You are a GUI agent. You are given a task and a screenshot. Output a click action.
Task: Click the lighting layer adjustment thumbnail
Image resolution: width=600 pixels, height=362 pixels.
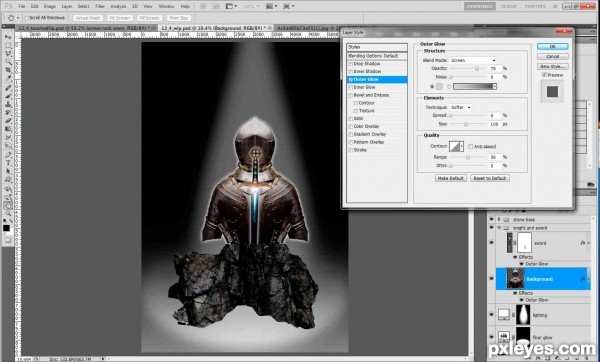tap(504, 315)
